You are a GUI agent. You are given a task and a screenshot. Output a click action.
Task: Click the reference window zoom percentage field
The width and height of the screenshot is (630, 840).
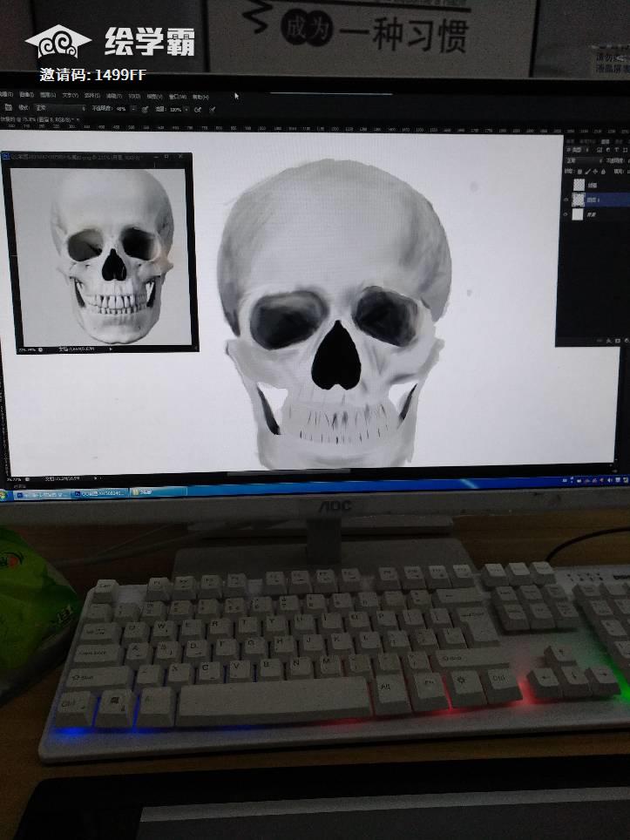click(x=27, y=349)
